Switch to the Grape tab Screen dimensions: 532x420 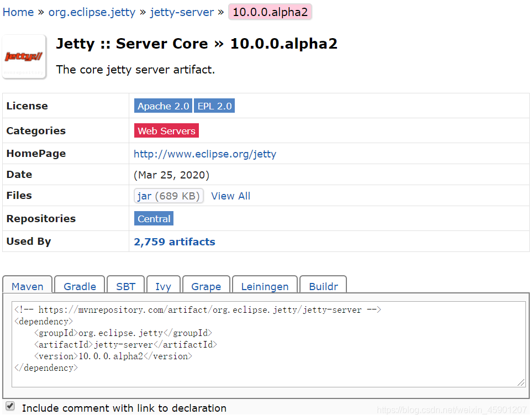pyautogui.click(x=206, y=285)
